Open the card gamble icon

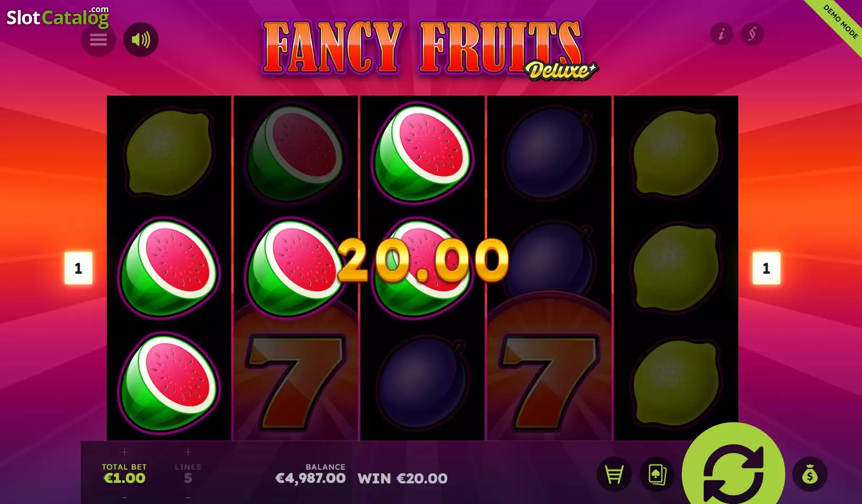pos(656,474)
